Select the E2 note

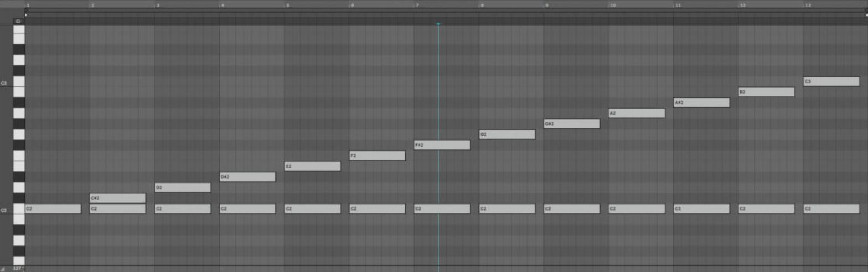pyautogui.click(x=312, y=166)
